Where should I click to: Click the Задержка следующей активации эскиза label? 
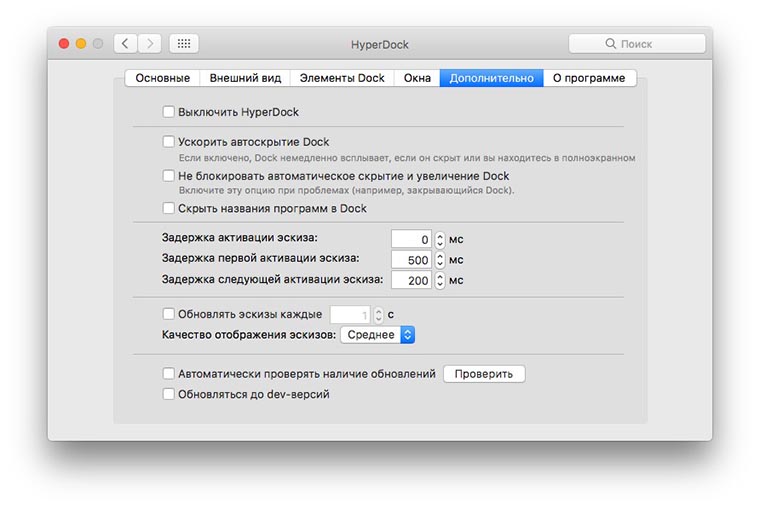pos(272,279)
